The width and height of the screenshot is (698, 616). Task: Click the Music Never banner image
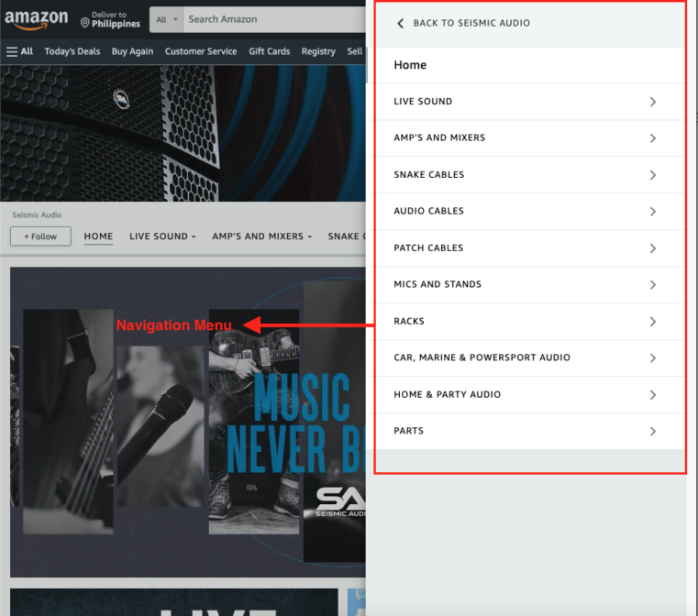(188, 422)
